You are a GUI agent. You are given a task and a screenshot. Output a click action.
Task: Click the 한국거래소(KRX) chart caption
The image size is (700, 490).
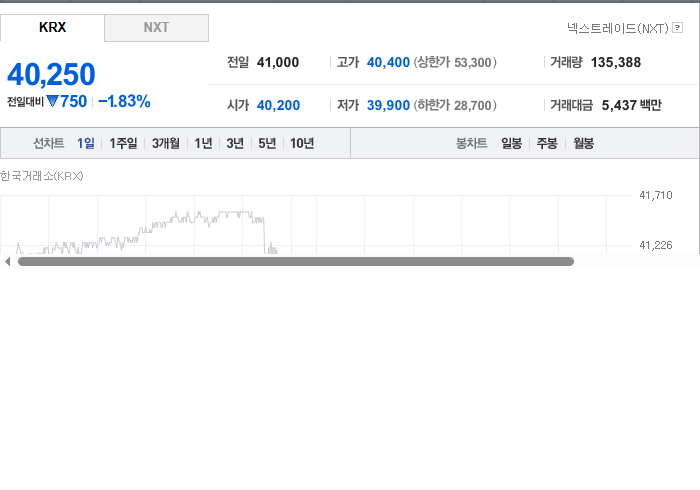click(x=42, y=176)
